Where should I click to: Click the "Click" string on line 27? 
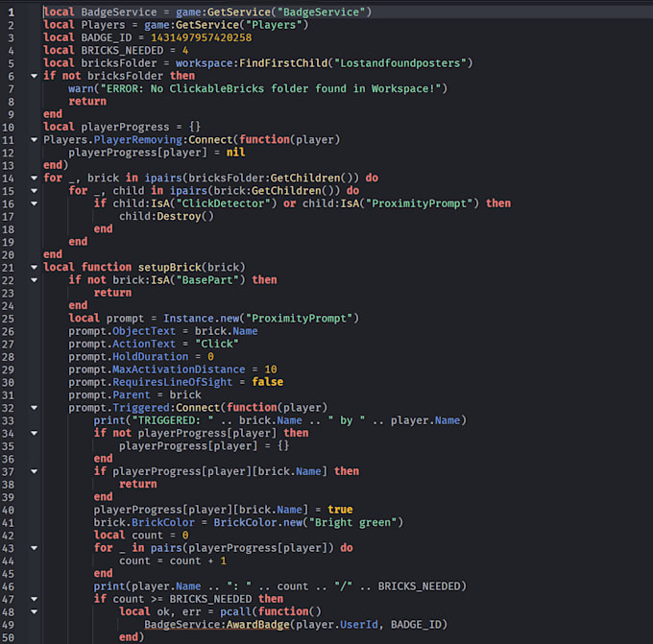217,345
